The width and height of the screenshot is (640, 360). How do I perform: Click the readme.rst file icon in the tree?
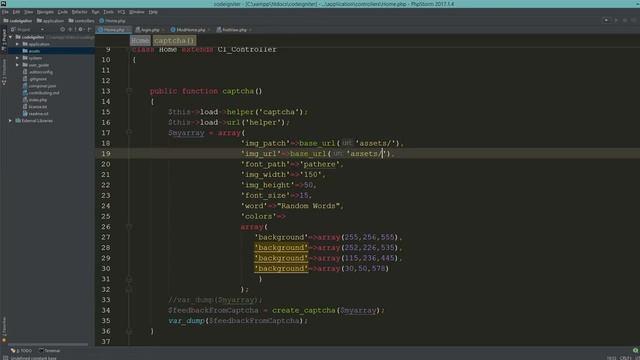pyautogui.click(x=25, y=113)
